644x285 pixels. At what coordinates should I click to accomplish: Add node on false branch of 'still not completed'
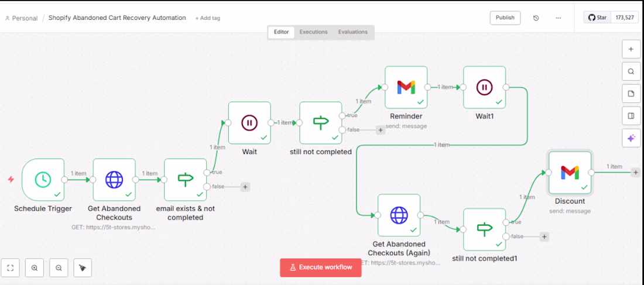(x=381, y=130)
